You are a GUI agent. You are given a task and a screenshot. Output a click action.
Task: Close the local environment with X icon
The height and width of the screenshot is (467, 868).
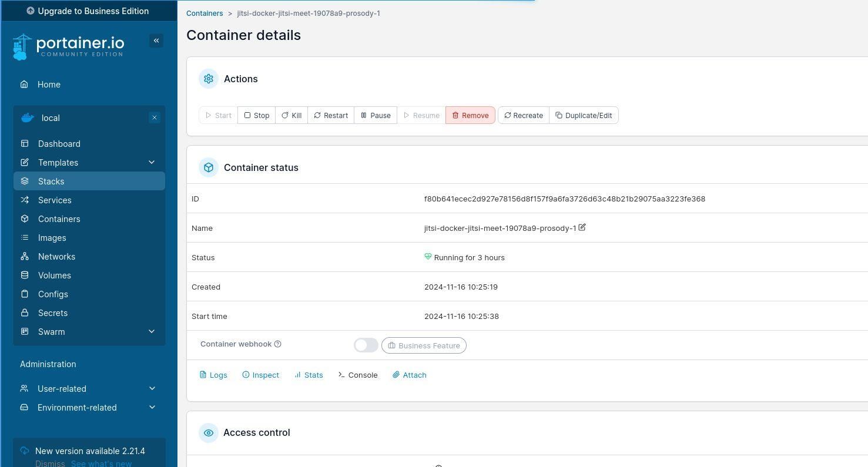(155, 117)
